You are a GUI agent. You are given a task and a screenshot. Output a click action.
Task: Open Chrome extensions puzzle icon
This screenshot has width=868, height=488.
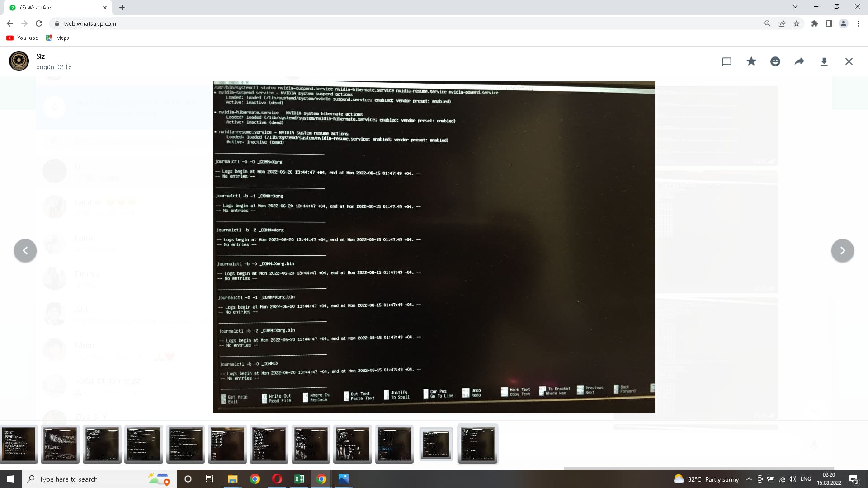(814, 23)
